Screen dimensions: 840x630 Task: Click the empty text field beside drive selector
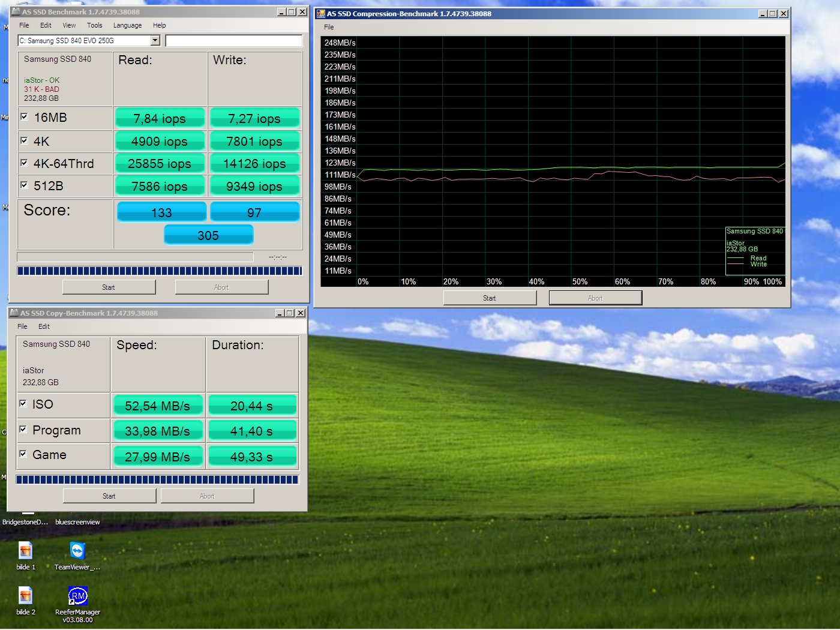click(x=234, y=40)
